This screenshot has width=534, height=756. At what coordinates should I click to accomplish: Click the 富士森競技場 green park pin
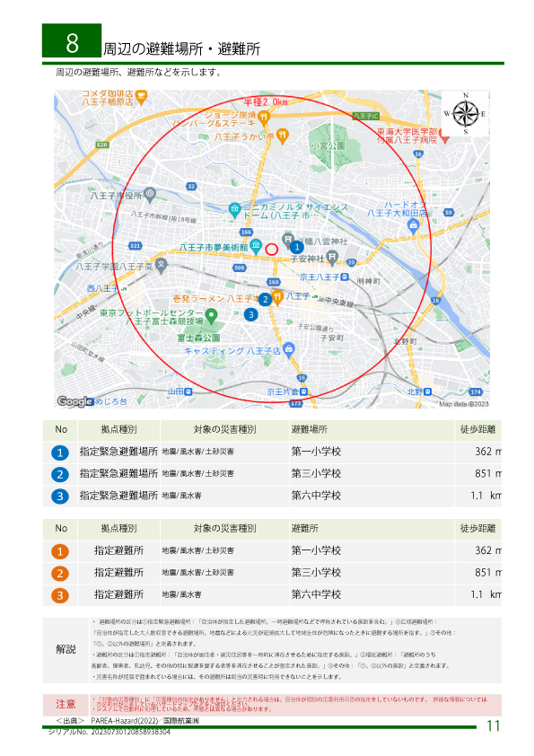[211, 317]
